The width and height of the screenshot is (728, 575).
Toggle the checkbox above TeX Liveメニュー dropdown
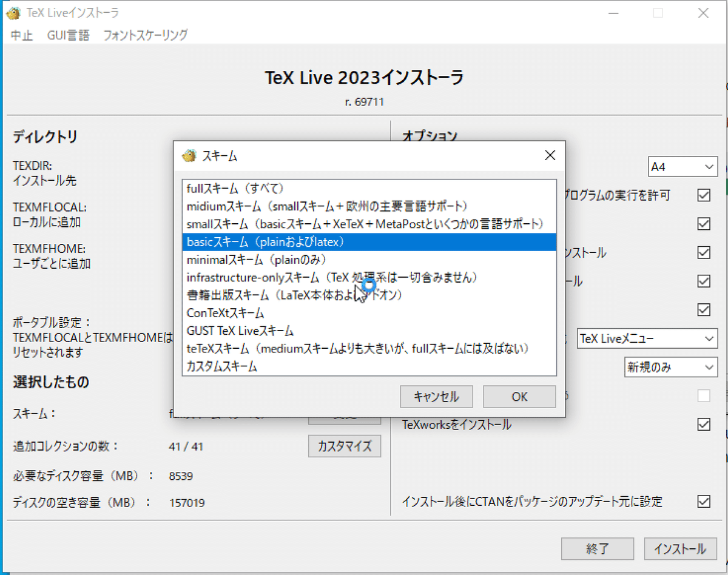pyautogui.click(x=704, y=310)
